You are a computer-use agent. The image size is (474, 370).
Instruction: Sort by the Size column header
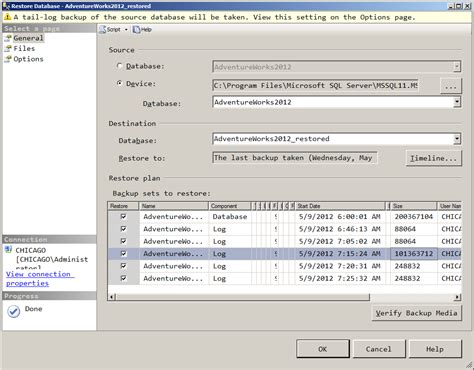(x=413, y=206)
